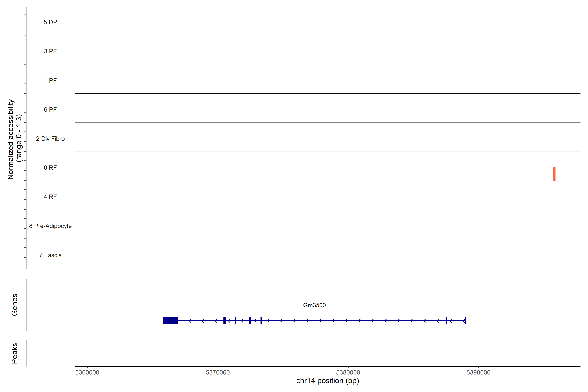Click the 5380000 axis tick label
The image size is (588, 392).
[348, 372]
